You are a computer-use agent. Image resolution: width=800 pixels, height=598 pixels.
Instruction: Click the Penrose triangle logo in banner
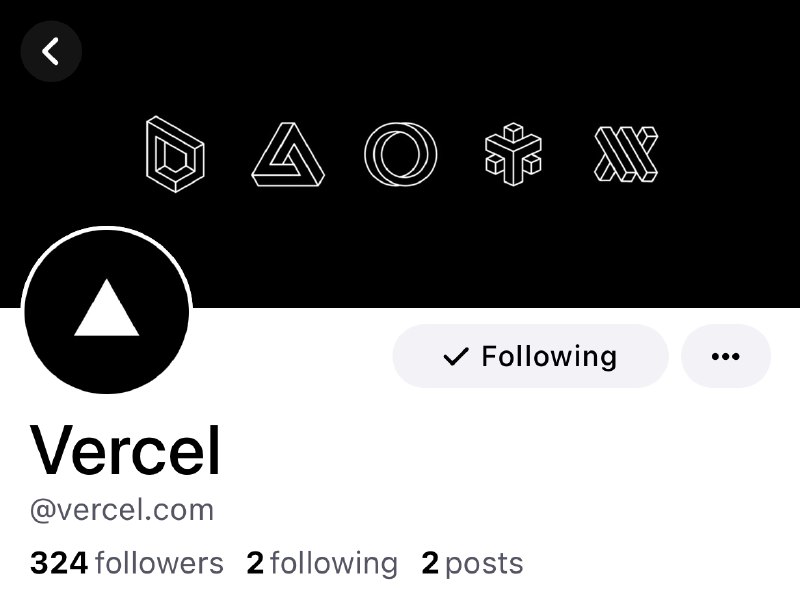point(288,154)
